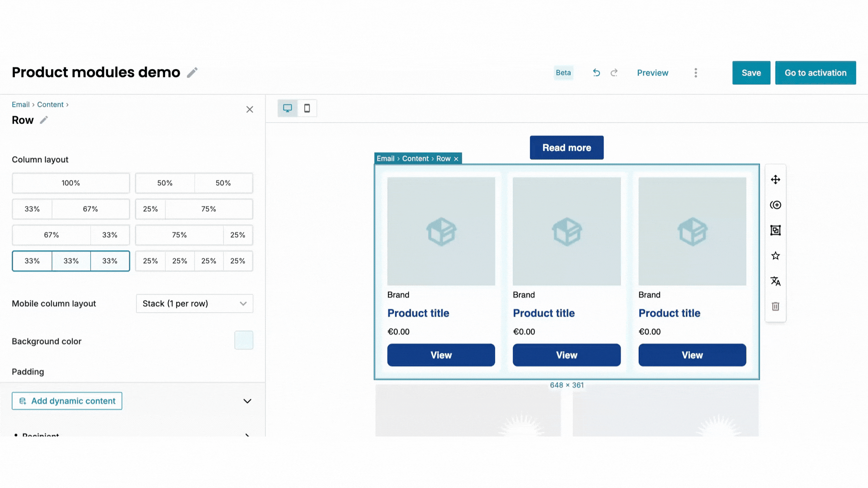Viewport: 868px width, 488px height.
Task: Click the redo arrow in the header
Action: 614,72
